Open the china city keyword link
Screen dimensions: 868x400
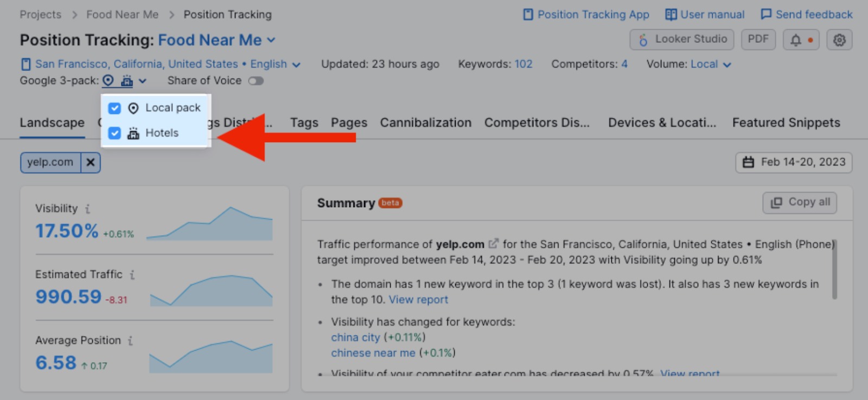click(355, 337)
